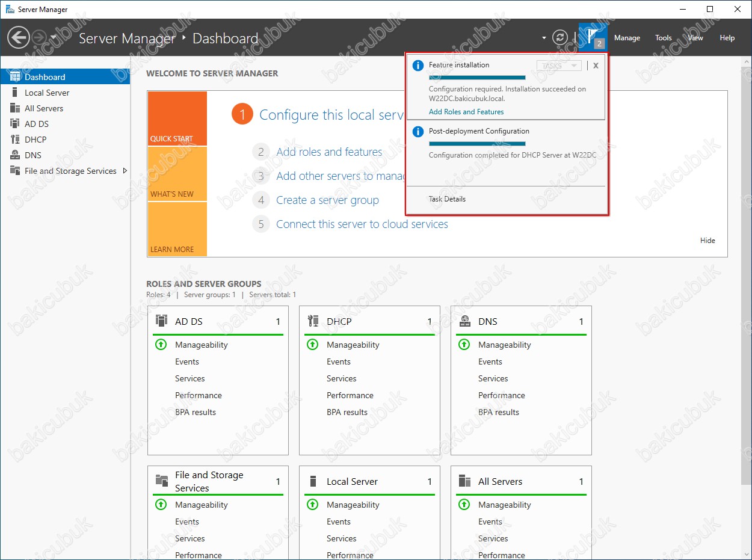
Task: Click the Feature installation info icon
Action: (x=418, y=65)
